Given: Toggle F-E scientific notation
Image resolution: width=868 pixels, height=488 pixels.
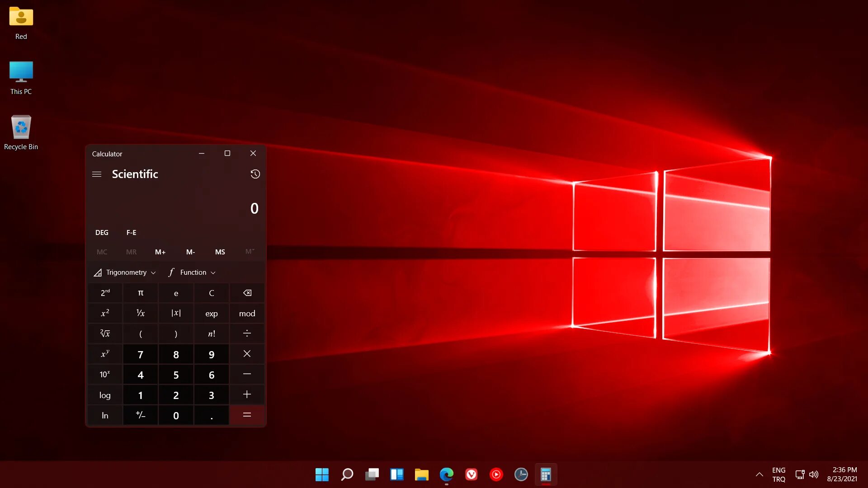Looking at the screenshot, I should click(x=131, y=232).
